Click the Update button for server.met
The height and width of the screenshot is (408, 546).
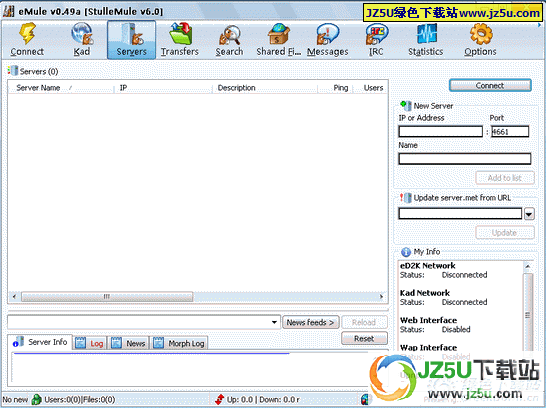[505, 233]
